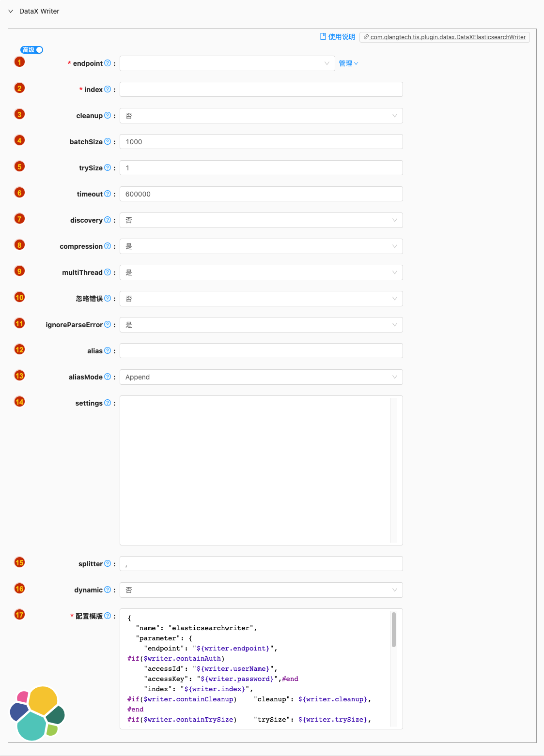
Task: Toggle the 高级 advanced switch
Action: click(x=31, y=50)
